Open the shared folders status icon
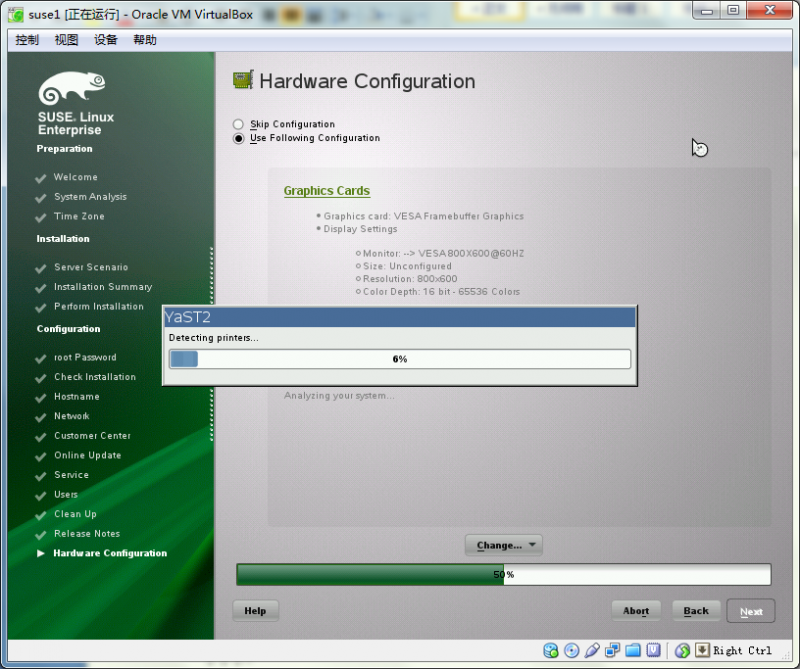This screenshot has width=800, height=669. [633, 650]
